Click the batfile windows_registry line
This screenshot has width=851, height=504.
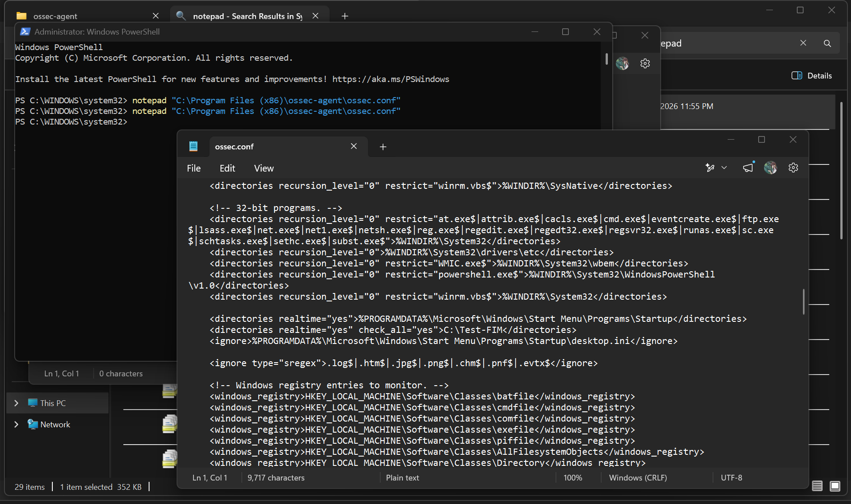[x=422, y=396]
